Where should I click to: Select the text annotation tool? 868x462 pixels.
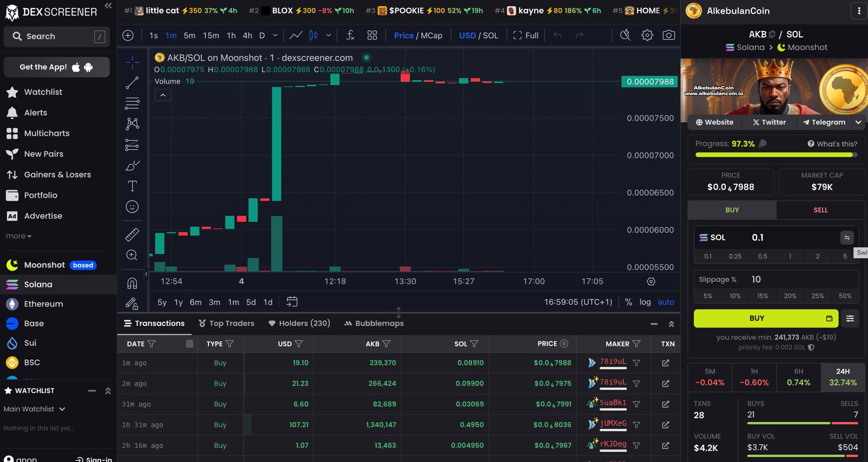click(132, 186)
